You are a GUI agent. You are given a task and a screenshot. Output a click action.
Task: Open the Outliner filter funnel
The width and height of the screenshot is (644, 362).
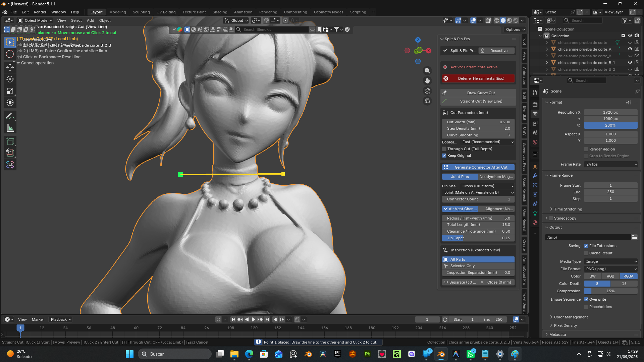(625, 20)
